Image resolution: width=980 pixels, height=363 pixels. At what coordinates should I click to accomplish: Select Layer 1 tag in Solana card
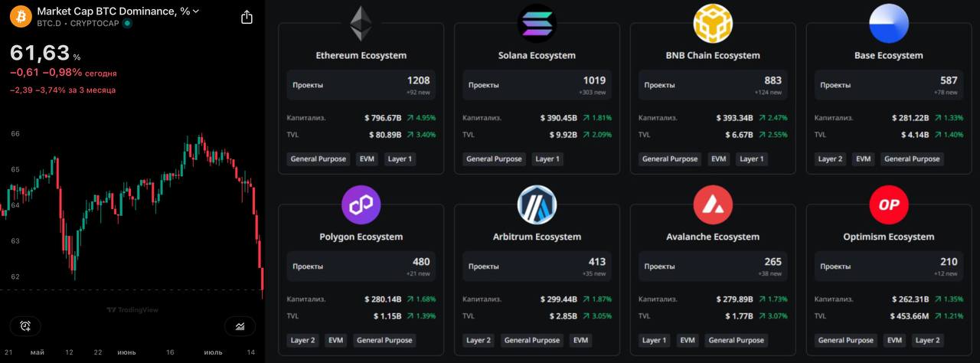[x=547, y=159]
